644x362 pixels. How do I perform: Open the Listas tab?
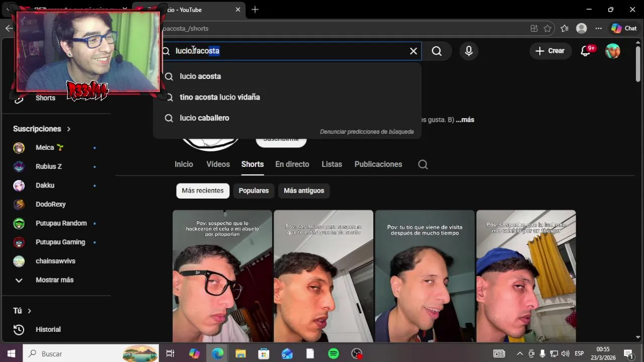[x=332, y=164]
